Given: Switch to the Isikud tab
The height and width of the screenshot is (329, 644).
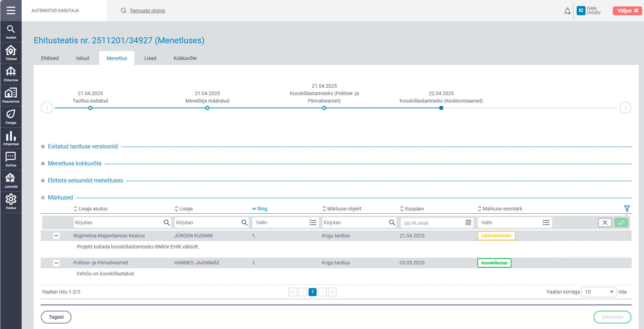Looking at the screenshot, I should pos(83,58).
